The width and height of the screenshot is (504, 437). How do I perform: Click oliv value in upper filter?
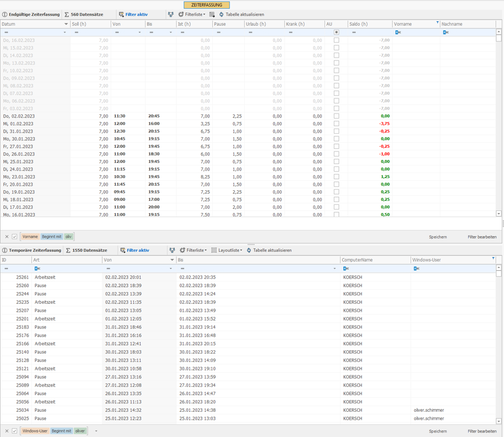point(68,237)
